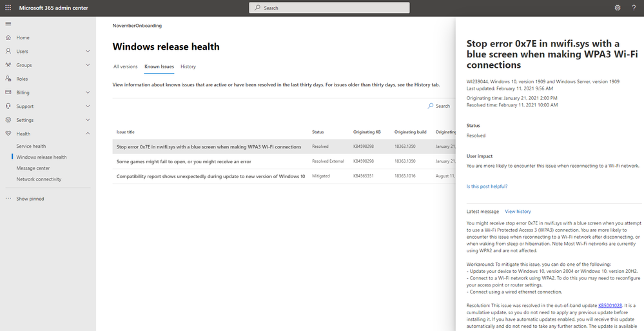Open the help question mark icon
644x331 pixels.
pyautogui.click(x=634, y=8)
